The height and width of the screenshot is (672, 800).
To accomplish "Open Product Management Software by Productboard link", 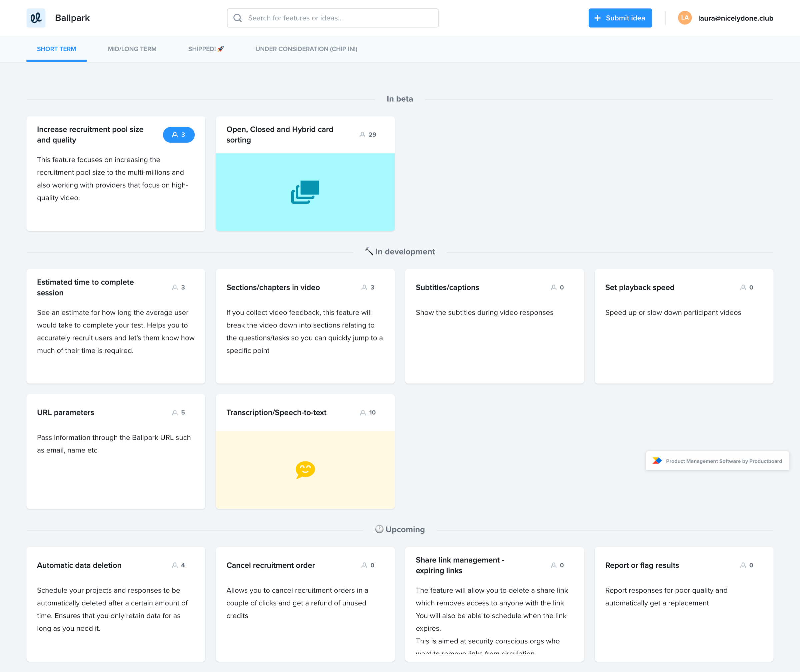I will (717, 461).
